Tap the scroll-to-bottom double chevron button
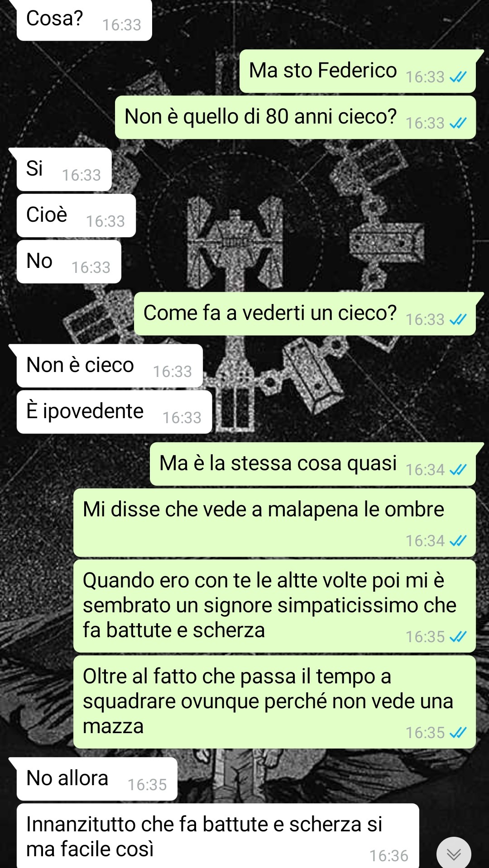Viewport: 489px width, 868px height. click(454, 854)
